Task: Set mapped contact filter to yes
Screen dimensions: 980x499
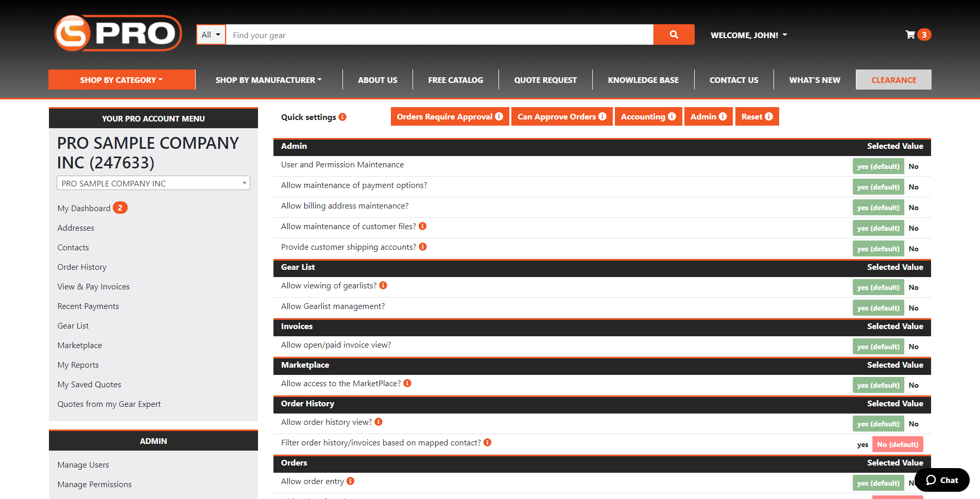Action: [x=863, y=444]
